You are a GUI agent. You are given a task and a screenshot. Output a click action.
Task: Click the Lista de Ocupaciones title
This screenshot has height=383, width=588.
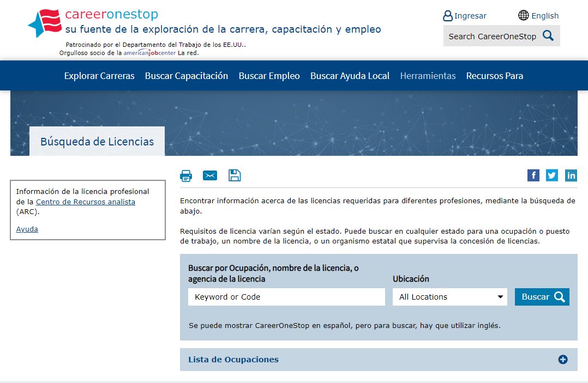click(x=233, y=360)
